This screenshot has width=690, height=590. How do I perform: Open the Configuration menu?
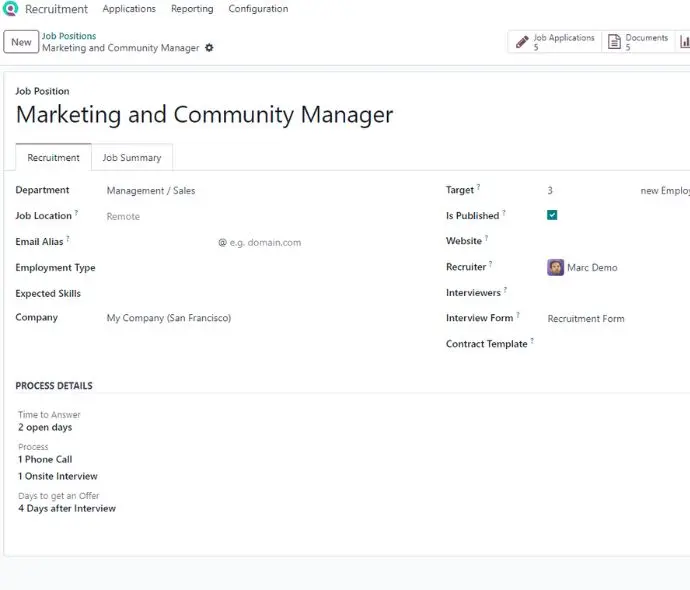coord(258,9)
